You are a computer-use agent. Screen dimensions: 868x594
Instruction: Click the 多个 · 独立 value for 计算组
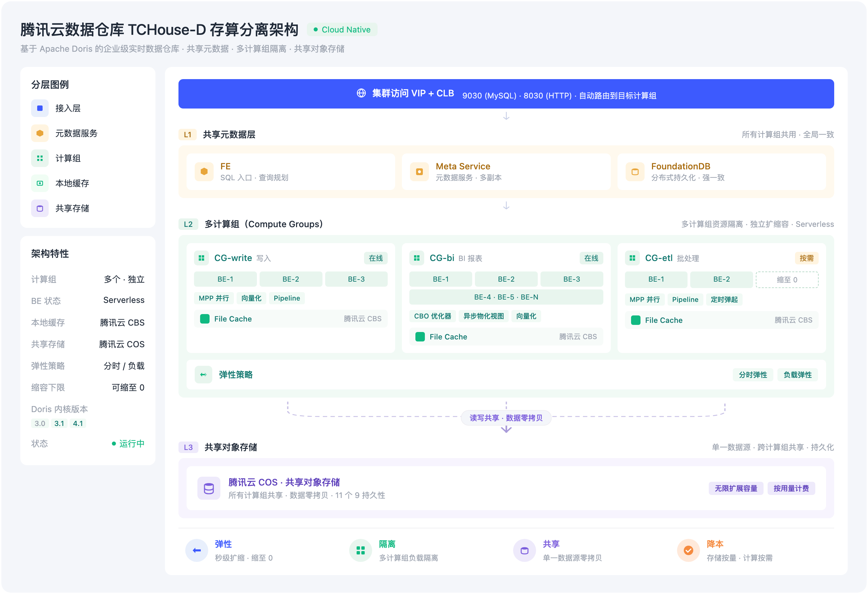(x=124, y=280)
